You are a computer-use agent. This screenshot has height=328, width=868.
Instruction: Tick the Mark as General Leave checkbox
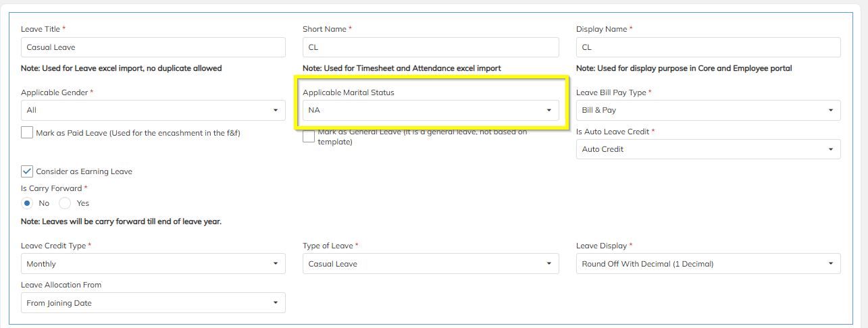click(309, 137)
